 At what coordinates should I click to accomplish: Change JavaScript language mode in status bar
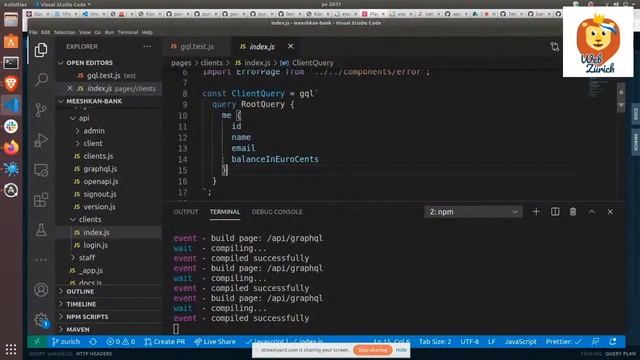520,342
